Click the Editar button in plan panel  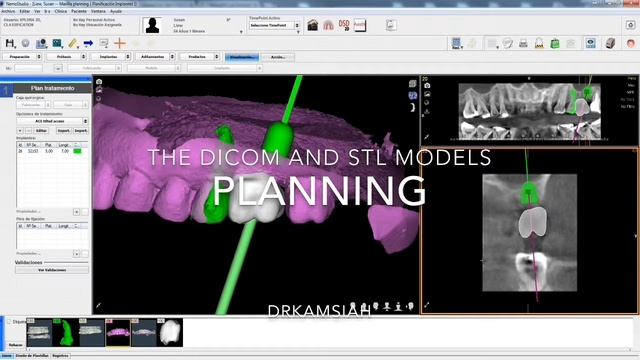(41, 131)
